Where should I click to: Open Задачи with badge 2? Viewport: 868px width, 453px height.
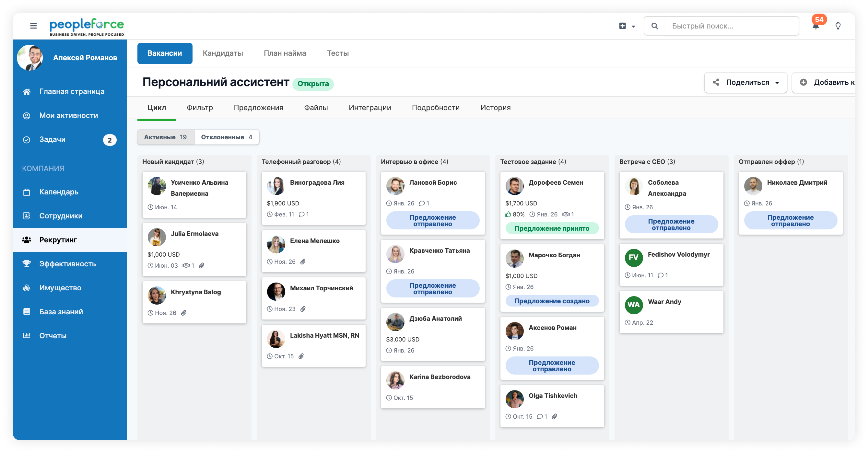[52, 139]
